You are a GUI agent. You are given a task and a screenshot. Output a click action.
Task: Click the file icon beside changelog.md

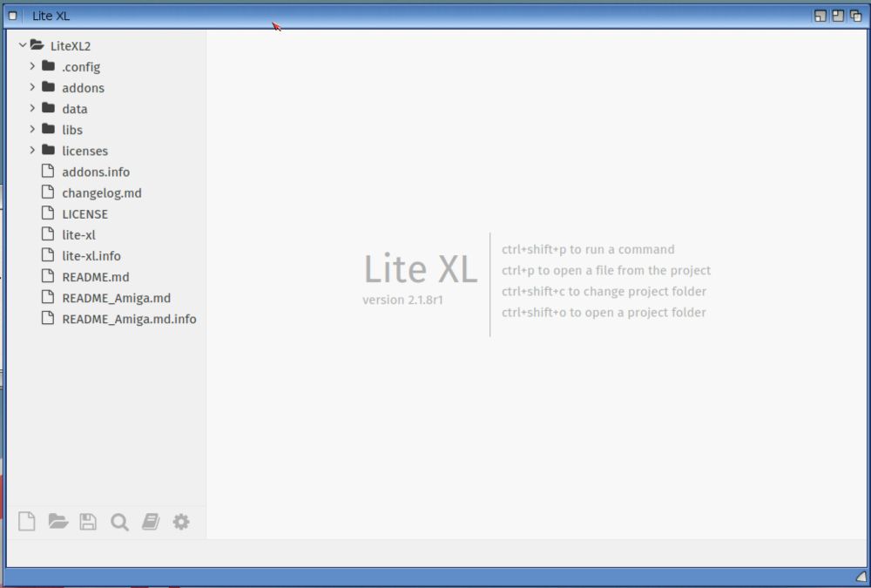click(x=48, y=193)
